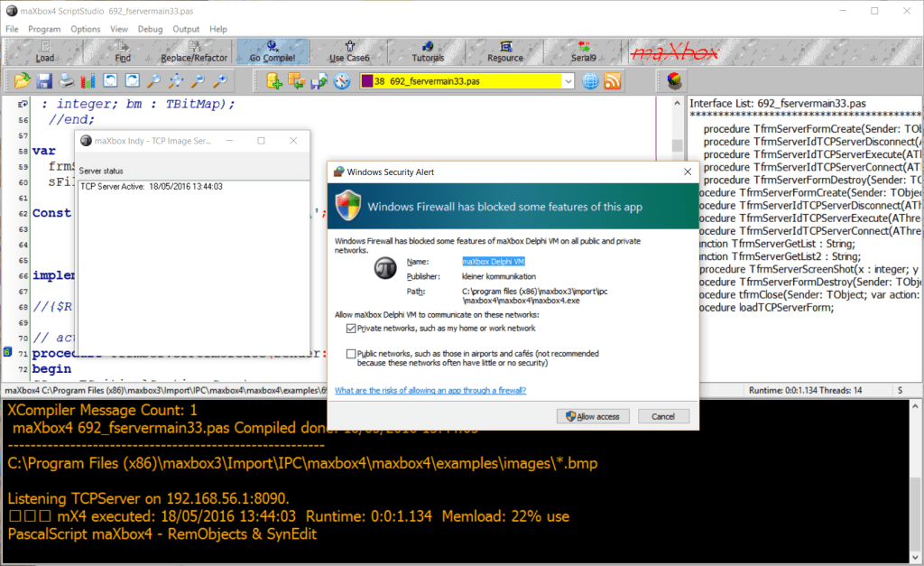
Task: Click the save floppy disk icon
Action: click(x=44, y=81)
